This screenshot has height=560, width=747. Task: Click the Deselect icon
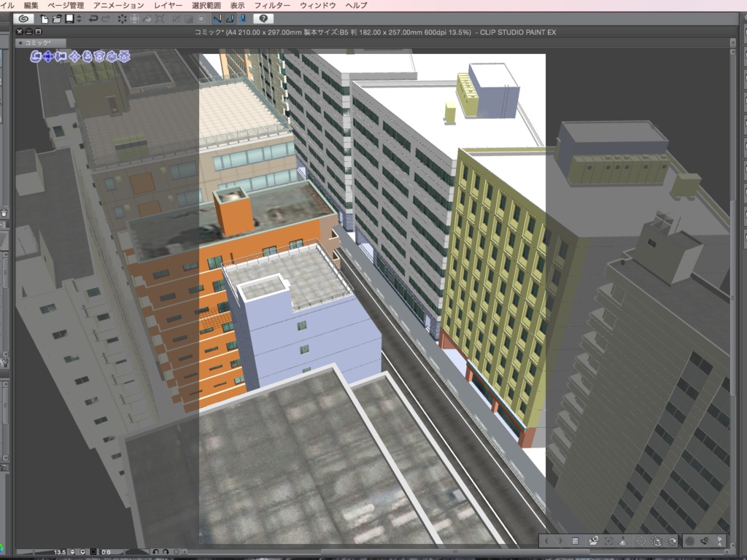(x=177, y=19)
